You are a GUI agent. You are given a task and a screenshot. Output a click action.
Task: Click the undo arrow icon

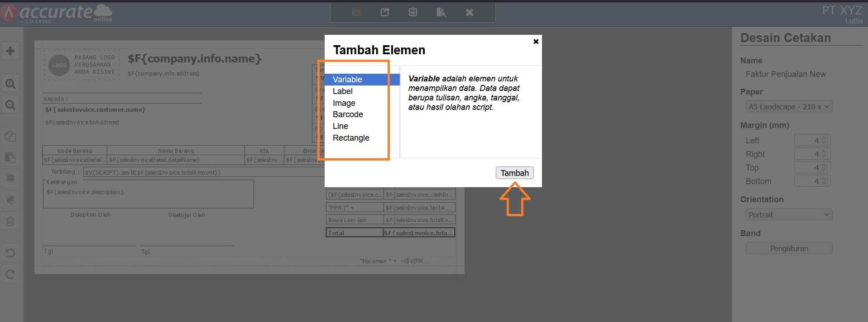click(10, 253)
